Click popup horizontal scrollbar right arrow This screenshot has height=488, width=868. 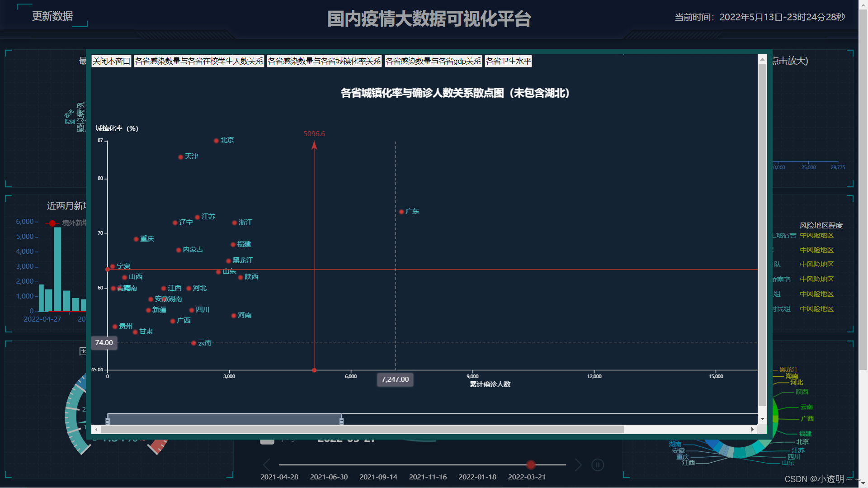pos(752,429)
